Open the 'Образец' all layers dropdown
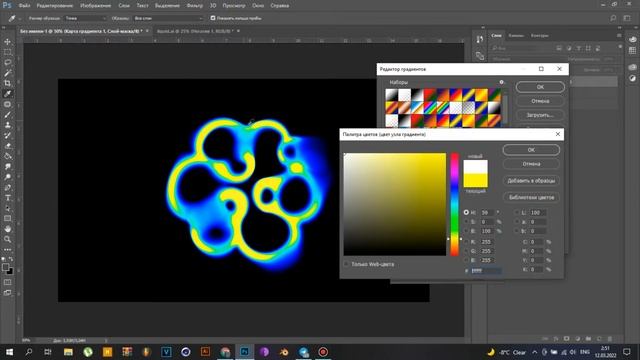This screenshot has height=360, width=640. (x=168, y=18)
